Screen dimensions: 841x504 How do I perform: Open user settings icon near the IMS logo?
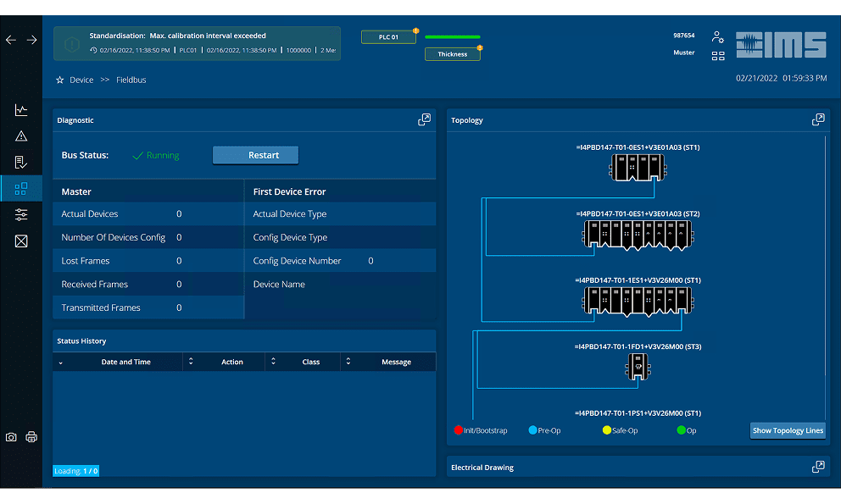718,37
